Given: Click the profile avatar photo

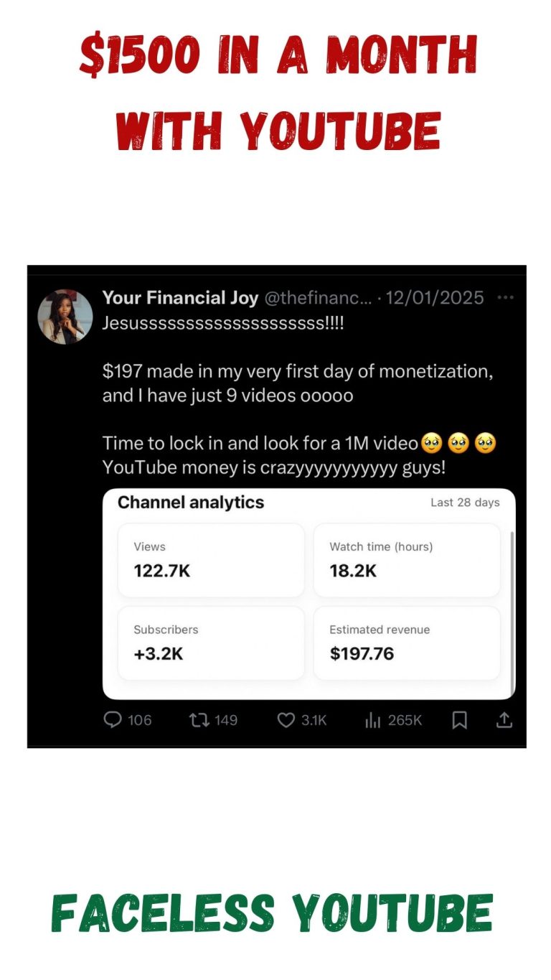Looking at the screenshot, I should point(65,317).
